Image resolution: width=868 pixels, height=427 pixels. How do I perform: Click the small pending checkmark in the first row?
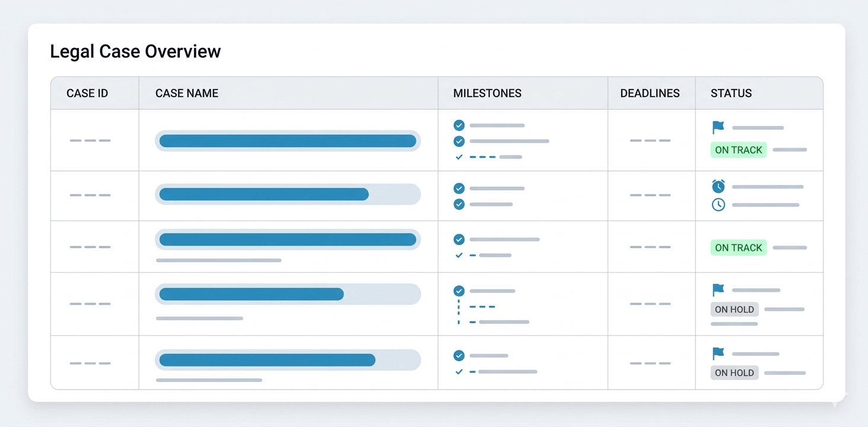(x=459, y=157)
